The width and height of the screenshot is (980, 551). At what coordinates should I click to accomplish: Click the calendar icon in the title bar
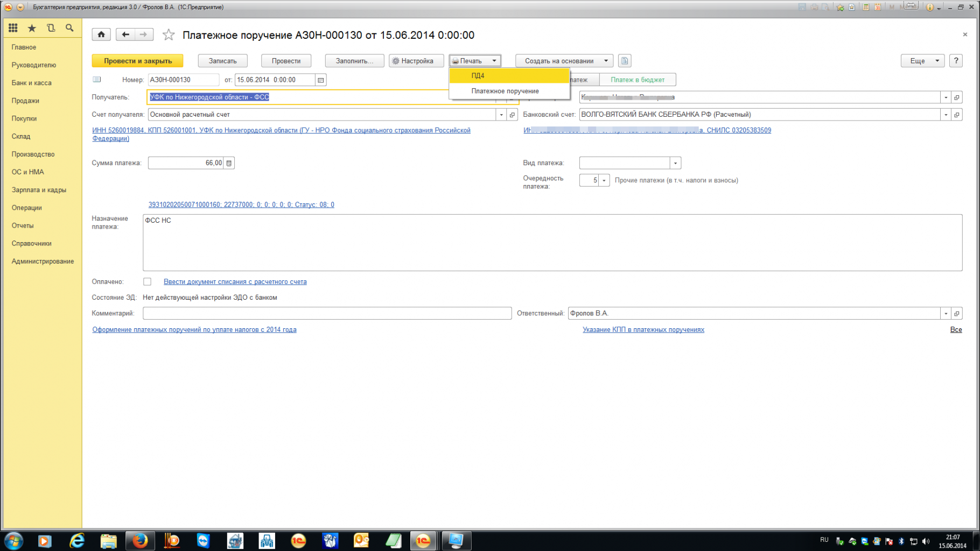(x=878, y=7)
